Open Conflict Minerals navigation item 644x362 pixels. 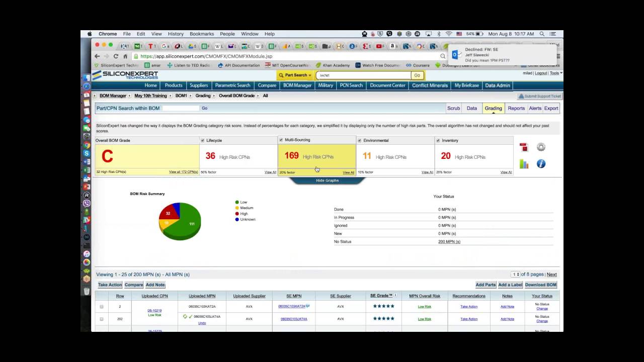(x=430, y=85)
